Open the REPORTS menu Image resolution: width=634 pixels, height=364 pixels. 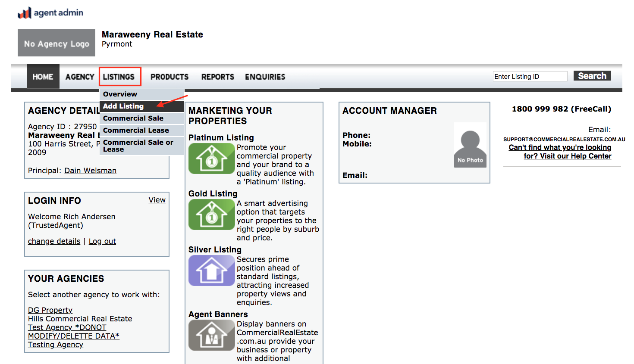[x=217, y=77]
